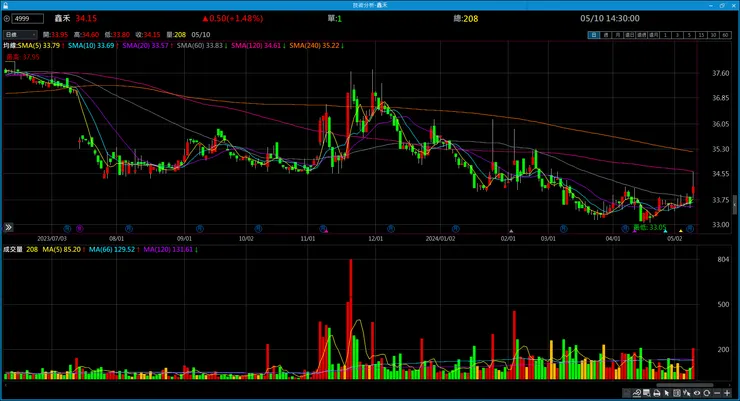Toggle the eye visibility icon in bottom toolbar
Image resolution: width=740 pixels, height=401 pixels.
(697, 393)
